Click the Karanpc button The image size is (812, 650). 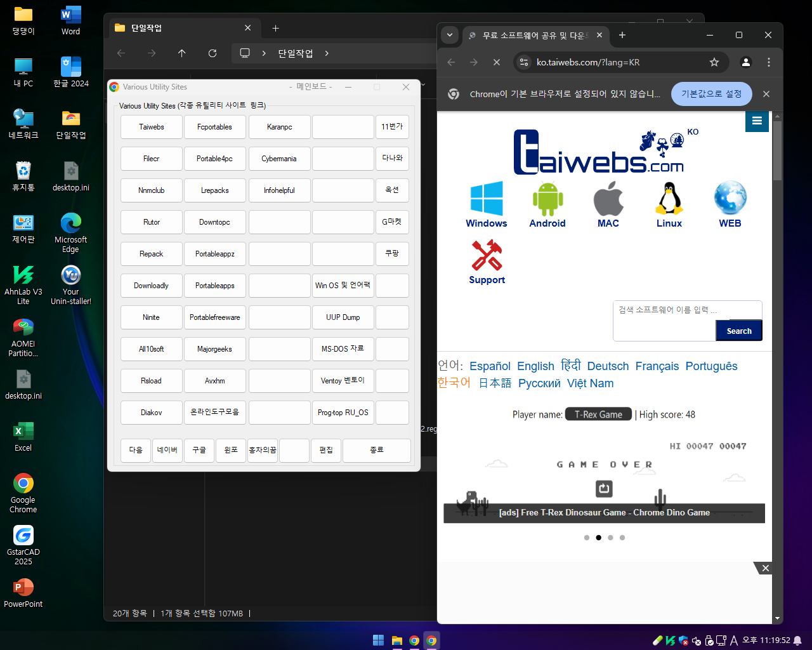pyautogui.click(x=280, y=127)
